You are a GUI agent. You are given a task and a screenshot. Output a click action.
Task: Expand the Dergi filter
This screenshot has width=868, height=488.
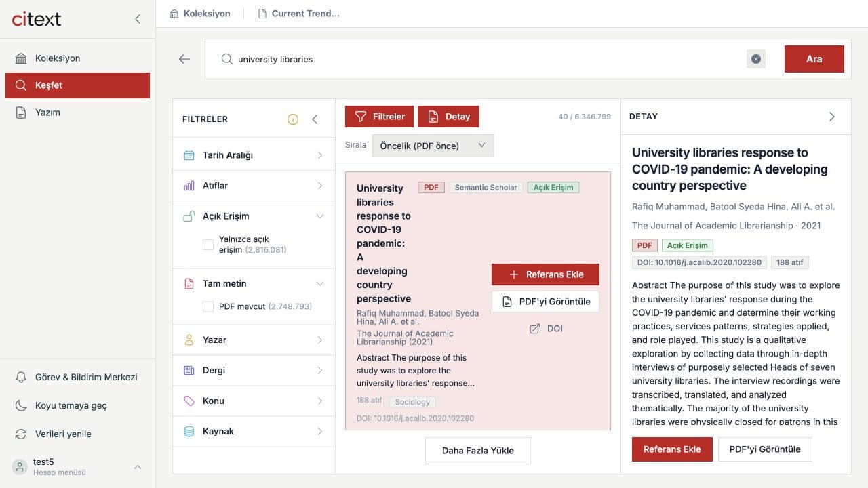(x=254, y=370)
